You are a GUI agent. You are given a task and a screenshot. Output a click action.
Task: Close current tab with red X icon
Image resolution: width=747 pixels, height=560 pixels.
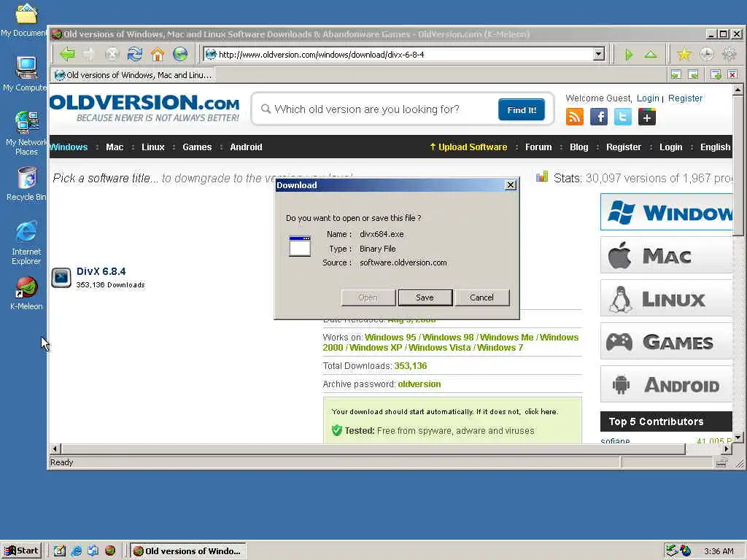pyautogui.click(x=732, y=74)
